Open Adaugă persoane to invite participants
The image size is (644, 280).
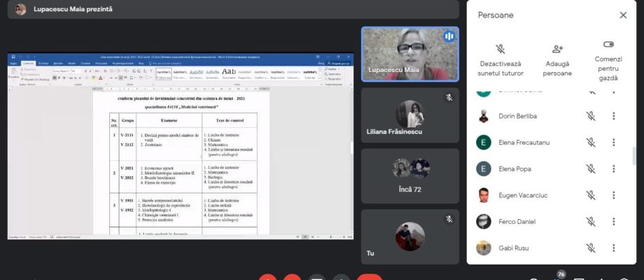(557, 60)
